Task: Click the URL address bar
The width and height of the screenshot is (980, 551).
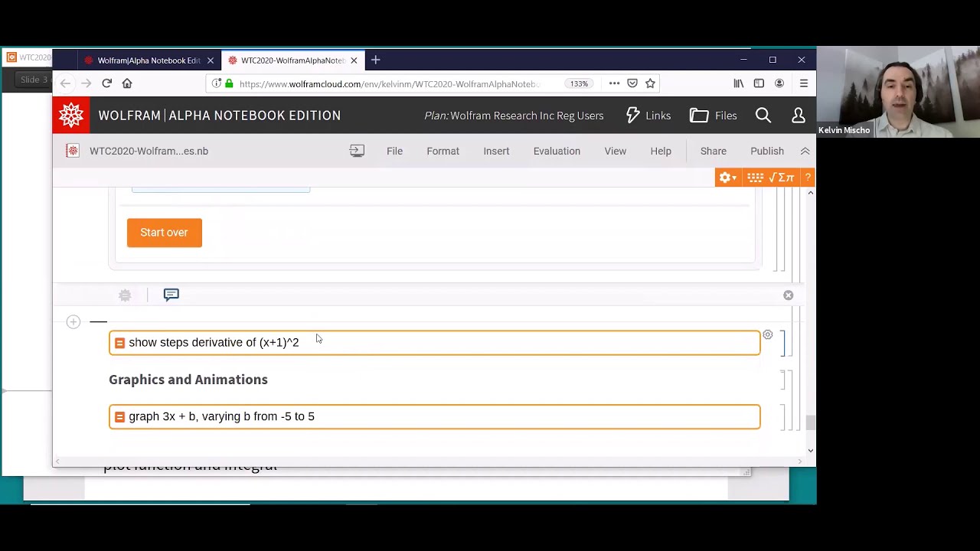Action: (x=390, y=83)
